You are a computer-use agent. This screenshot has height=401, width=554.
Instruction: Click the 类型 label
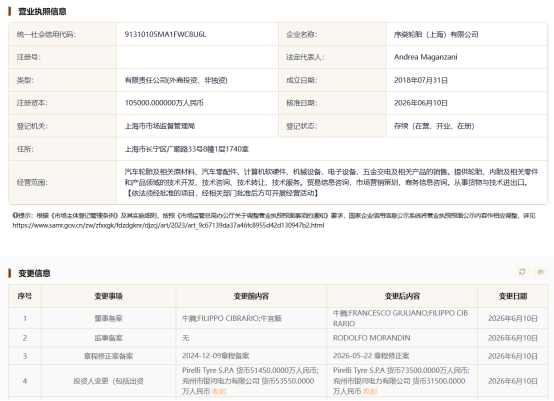pos(25,80)
